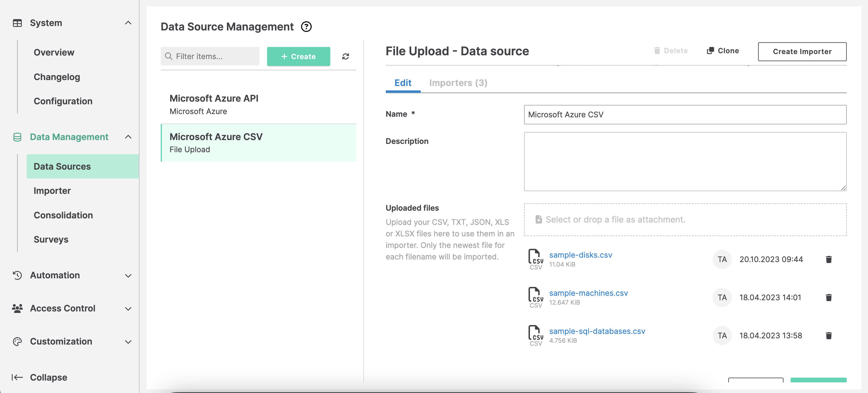Click the + Create button
This screenshot has height=393, width=868.
pyautogui.click(x=299, y=55)
